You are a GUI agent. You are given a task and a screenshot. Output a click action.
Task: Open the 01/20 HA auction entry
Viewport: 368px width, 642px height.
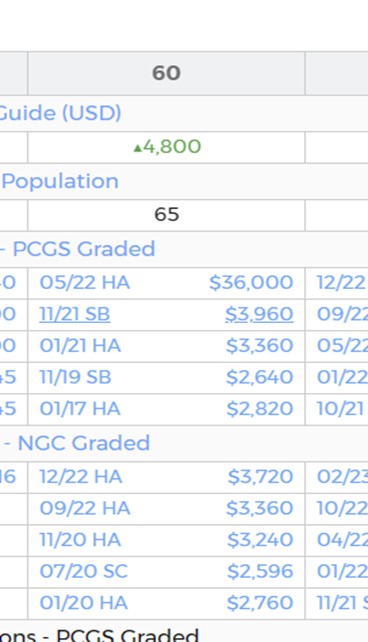[x=84, y=603]
